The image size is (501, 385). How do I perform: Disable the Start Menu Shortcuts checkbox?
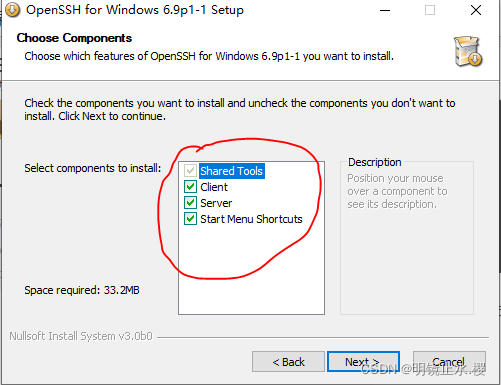pyautogui.click(x=190, y=219)
